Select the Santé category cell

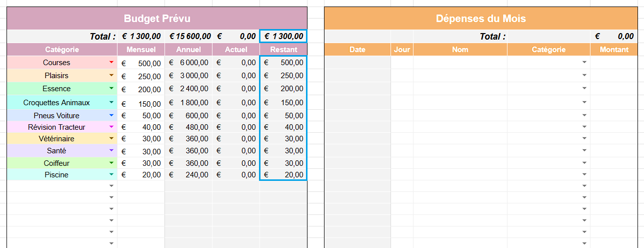(x=56, y=151)
